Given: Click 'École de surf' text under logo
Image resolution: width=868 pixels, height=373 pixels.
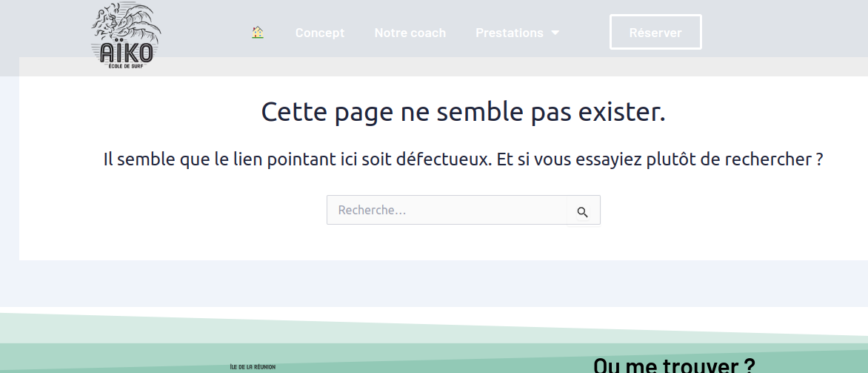Looking at the screenshot, I should click(x=126, y=67).
